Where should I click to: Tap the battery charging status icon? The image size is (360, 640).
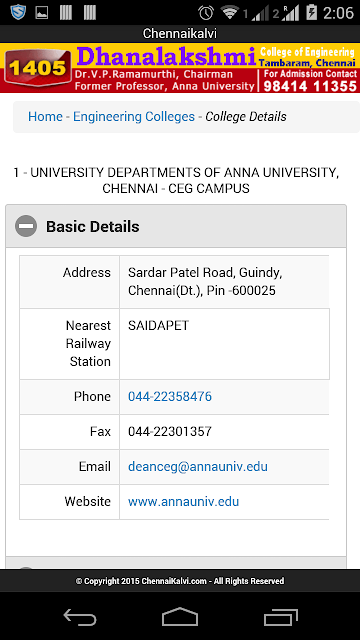311,13
